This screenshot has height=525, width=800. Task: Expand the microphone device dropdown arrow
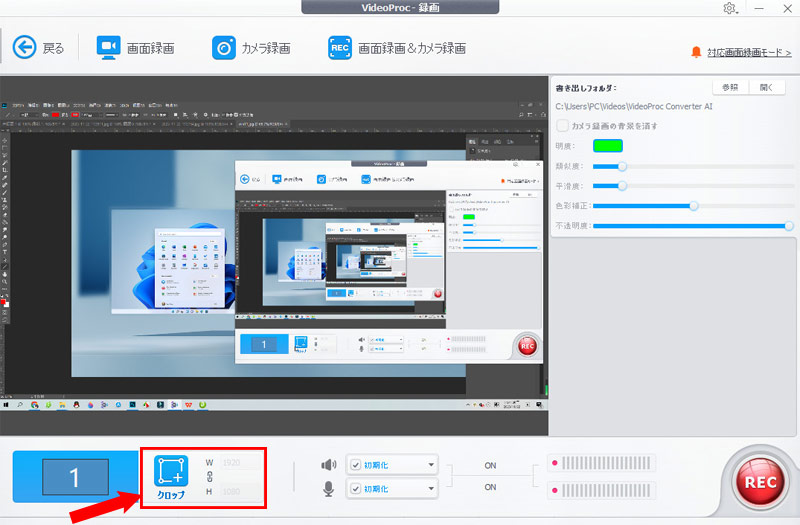pos(431,489)
